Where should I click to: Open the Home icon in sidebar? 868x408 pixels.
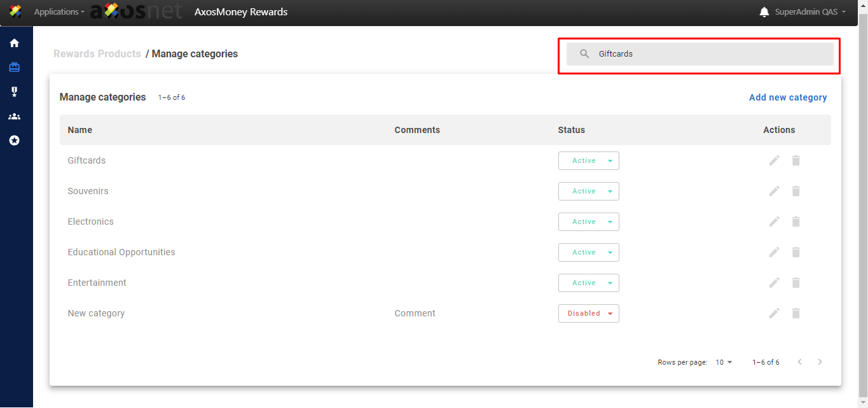pos(14,43)
